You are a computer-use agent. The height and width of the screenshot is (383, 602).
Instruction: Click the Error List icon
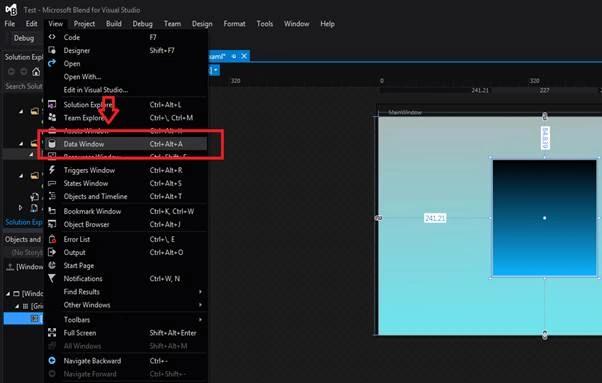tap(52, 239)
